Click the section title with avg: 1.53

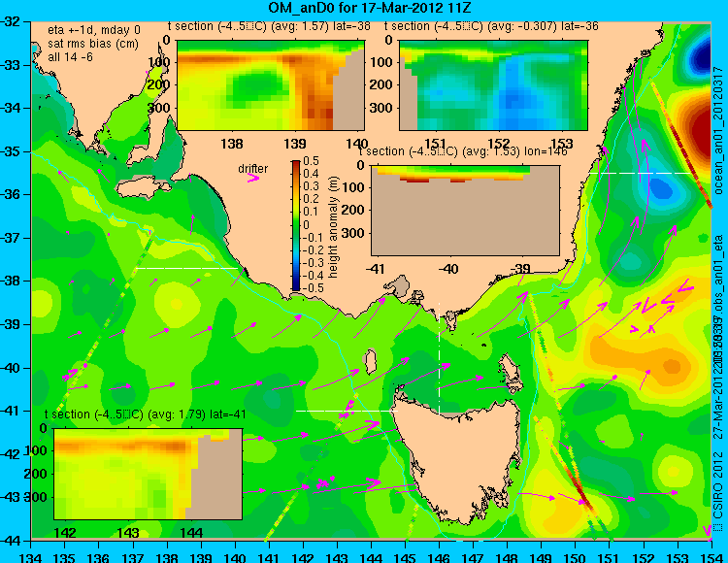pos(463,151)
